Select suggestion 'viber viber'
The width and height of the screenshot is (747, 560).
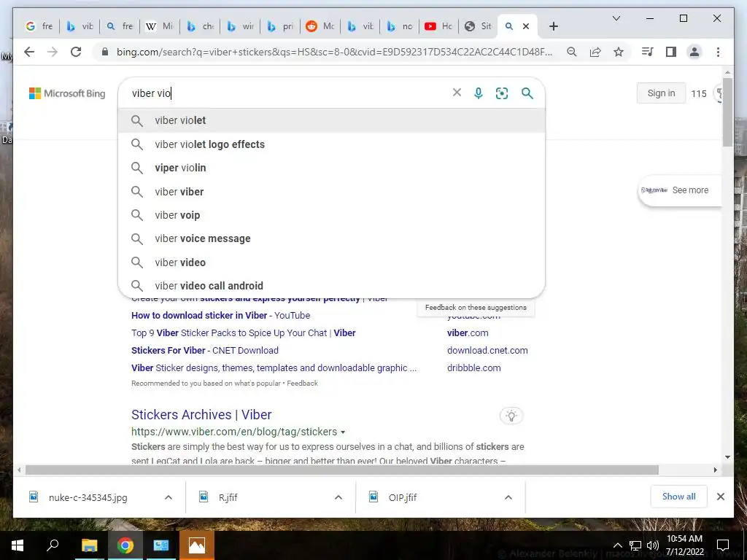pyautogui.click(x=332, y=192)
